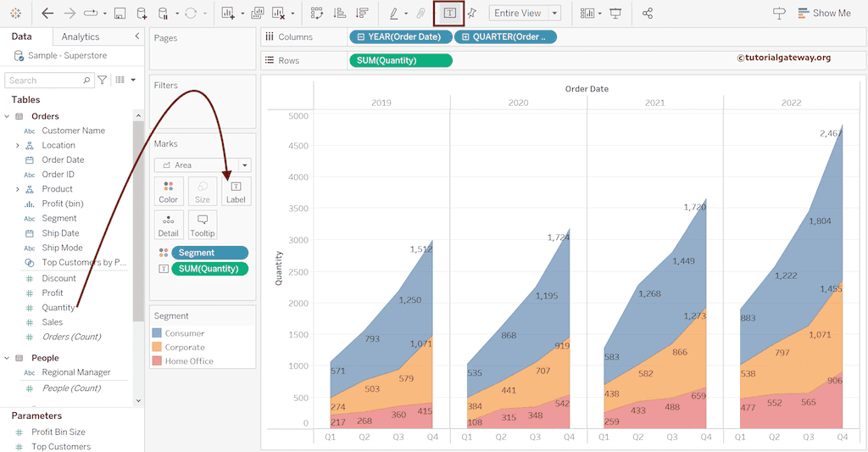
Task: Click the filter icon beside Search
Action: (x=103, y=80)
